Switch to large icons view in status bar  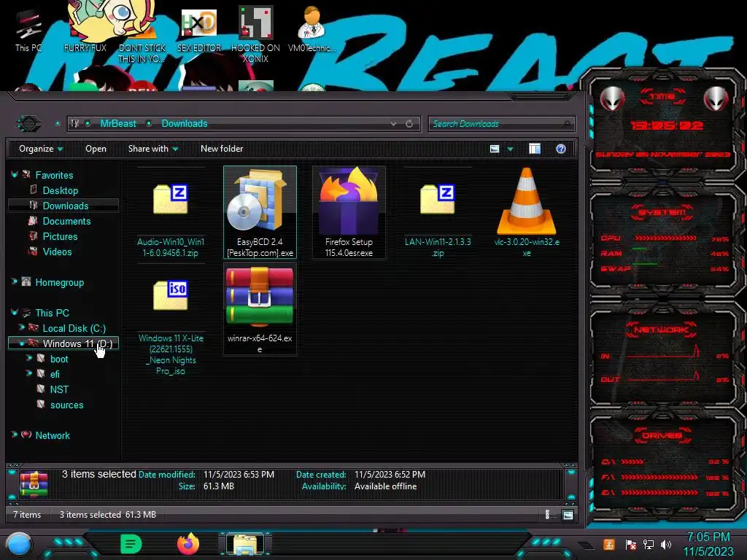pyautogui.click(x=568, y=515)
